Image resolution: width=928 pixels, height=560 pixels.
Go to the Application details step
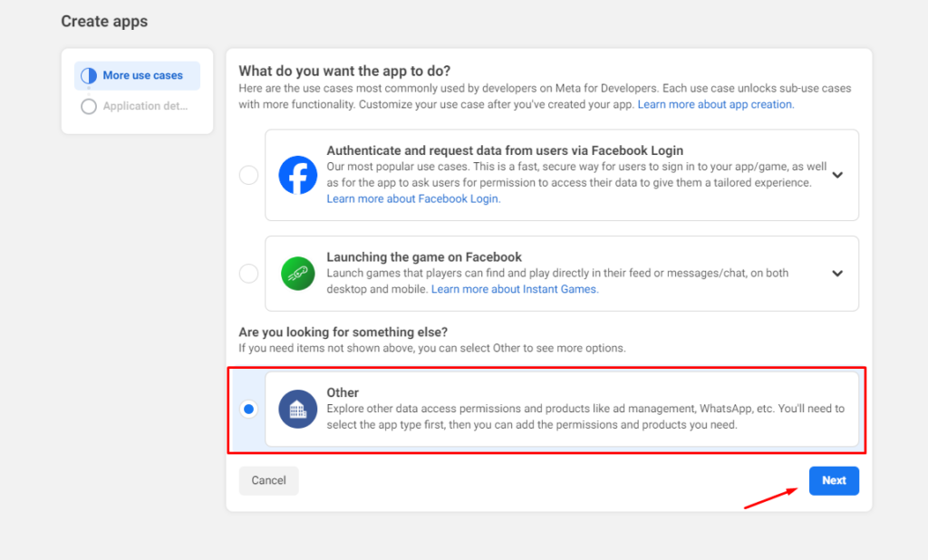point(145,106)
